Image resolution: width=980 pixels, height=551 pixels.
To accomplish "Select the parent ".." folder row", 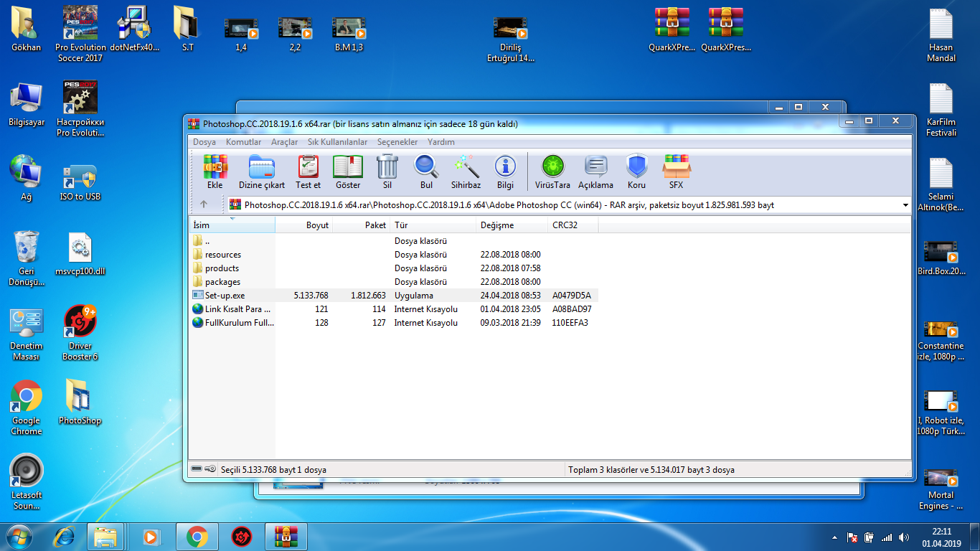I will [x=394, y=241].
